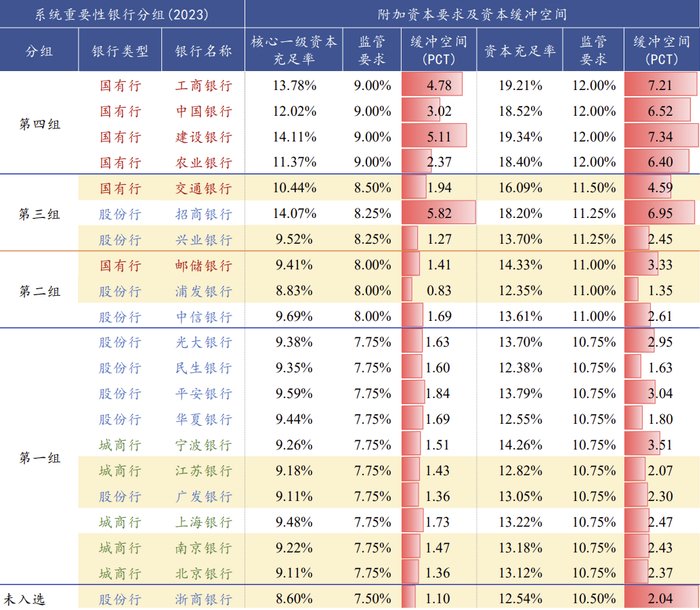Click the 6.40 buffer value for 农业银行

tap(660, 162)
